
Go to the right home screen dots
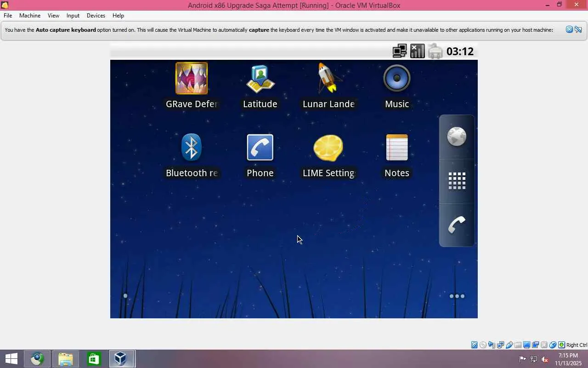tap(457, 296)
